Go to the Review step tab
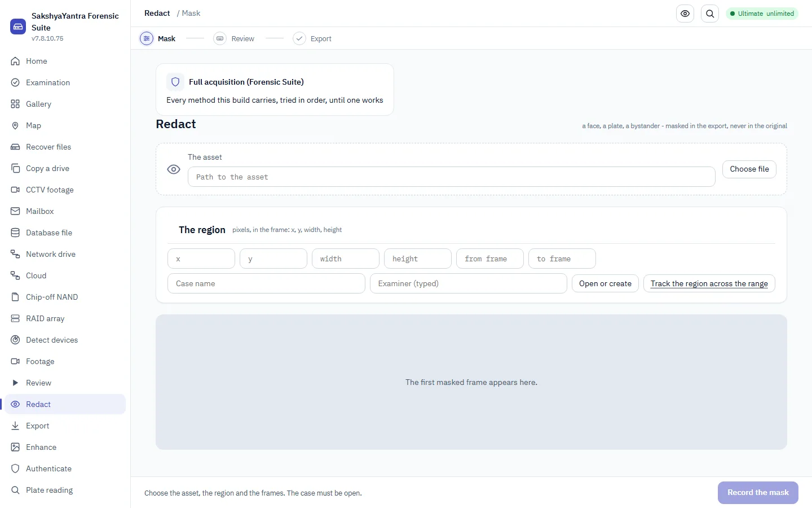 (x=234, y=38)
